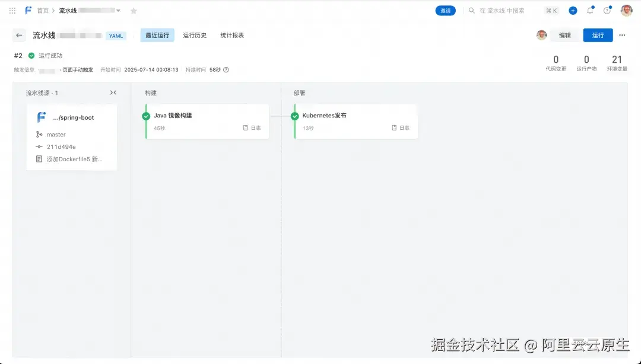Click the duration info question icon

point(226,70)
